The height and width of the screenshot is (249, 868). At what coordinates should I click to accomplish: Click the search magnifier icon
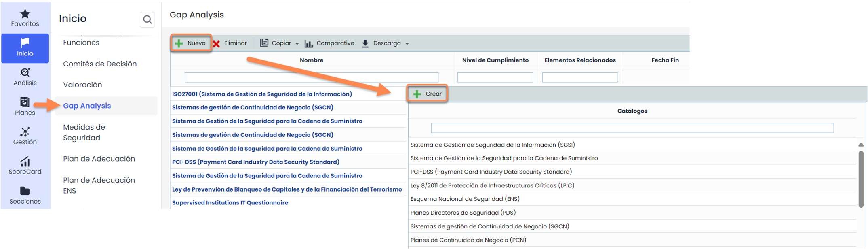(x=147, y=19)
